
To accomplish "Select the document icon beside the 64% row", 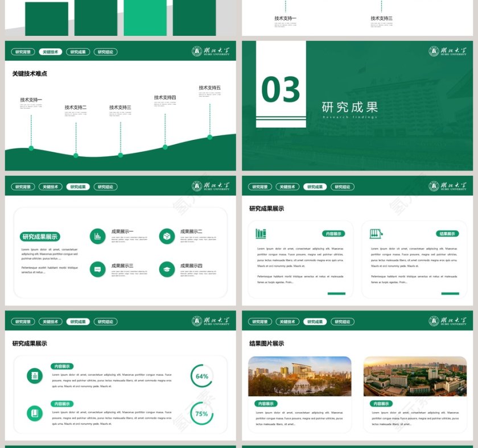I will (x=35, y=375).
